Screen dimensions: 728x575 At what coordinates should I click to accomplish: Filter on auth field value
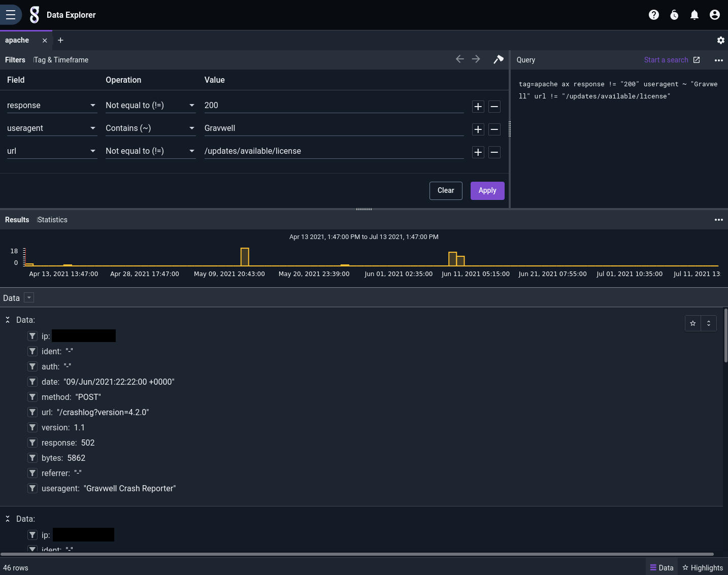pos(32,366)
